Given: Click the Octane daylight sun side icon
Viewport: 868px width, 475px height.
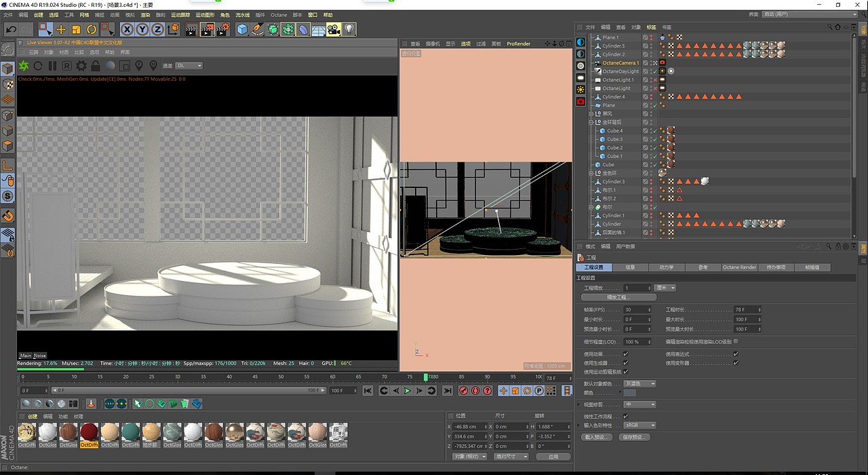Looking at the screenshot, I should 580,90.
